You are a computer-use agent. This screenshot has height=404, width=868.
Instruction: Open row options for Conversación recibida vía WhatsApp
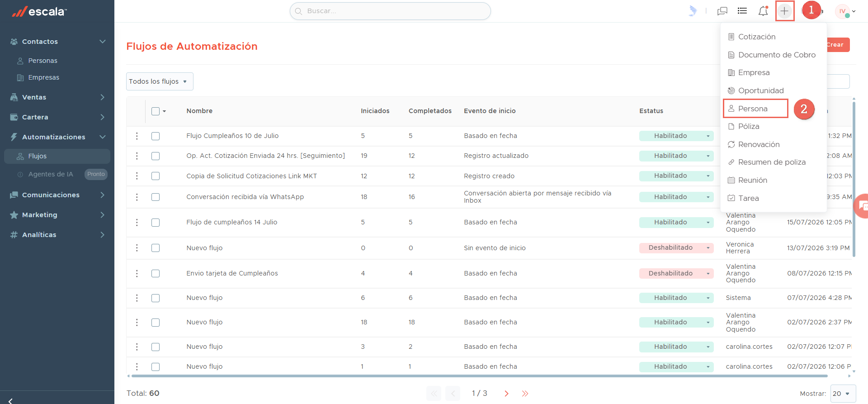pos(137,197)
